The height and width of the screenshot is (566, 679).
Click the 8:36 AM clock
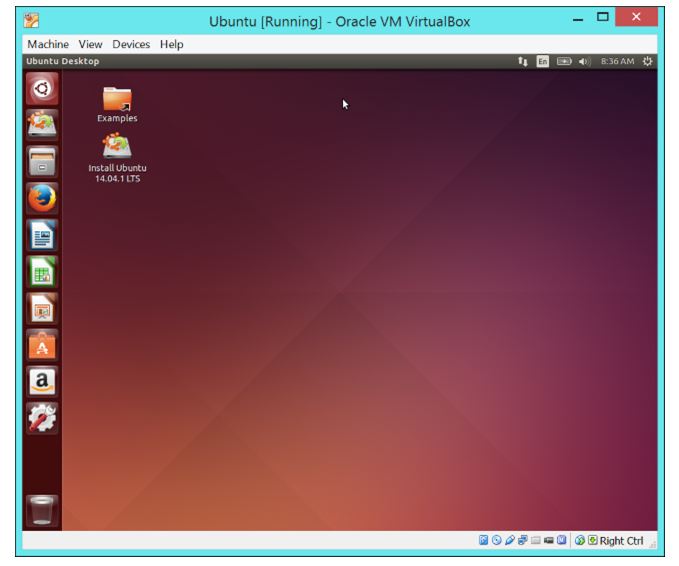coord(617,61)
